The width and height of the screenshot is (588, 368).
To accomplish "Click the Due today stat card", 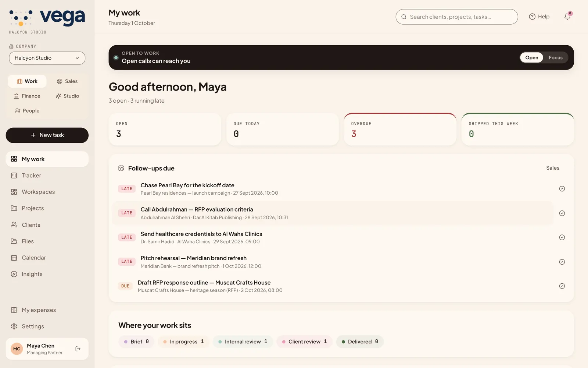I will [282, 129].
